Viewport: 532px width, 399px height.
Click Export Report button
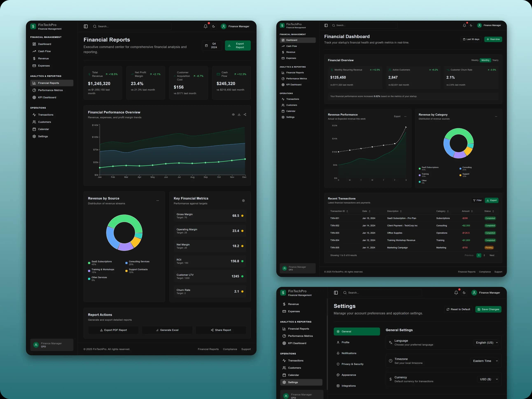tap(238, 46)
